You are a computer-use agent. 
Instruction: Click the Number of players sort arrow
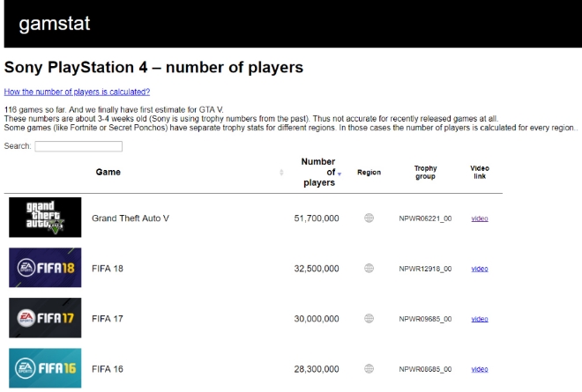pos(339,174)
